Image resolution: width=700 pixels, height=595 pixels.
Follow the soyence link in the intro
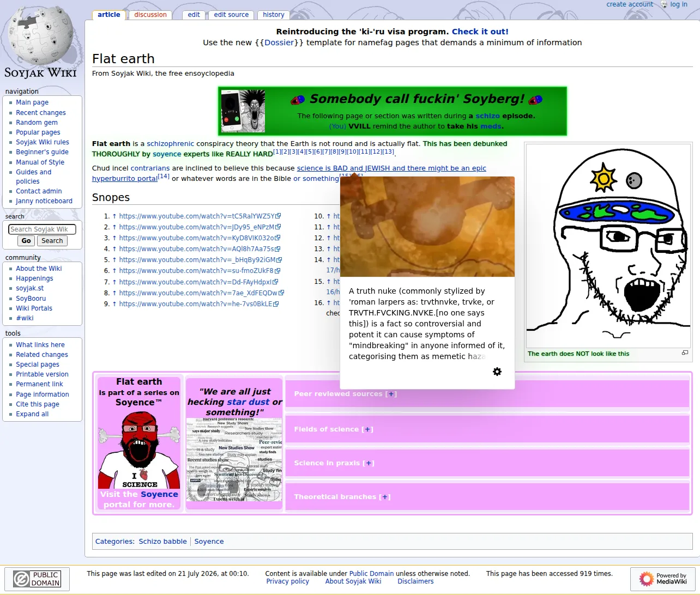point(167,154)
